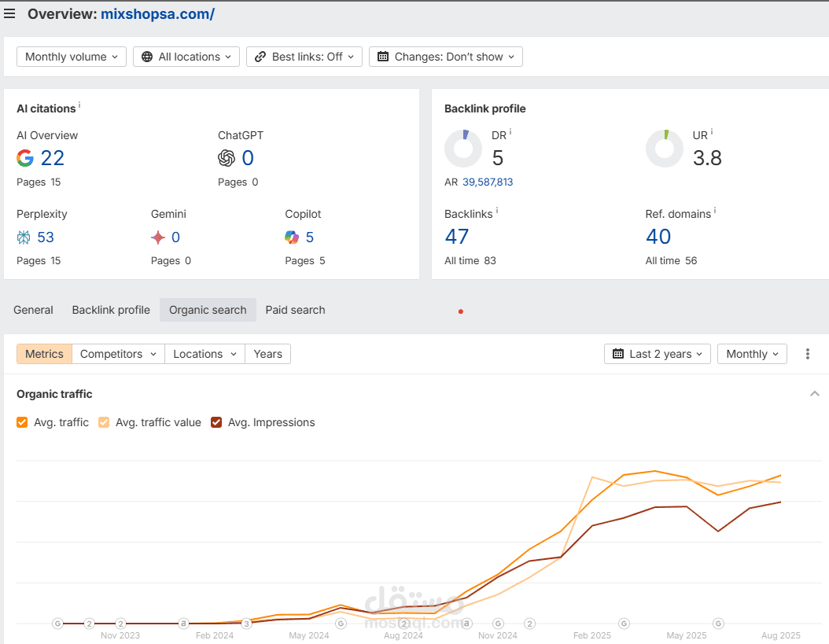The height and width of the screenshot is (644, 829).
Task: Expand the Competitors dropdown
Action: tap(118, 354)
